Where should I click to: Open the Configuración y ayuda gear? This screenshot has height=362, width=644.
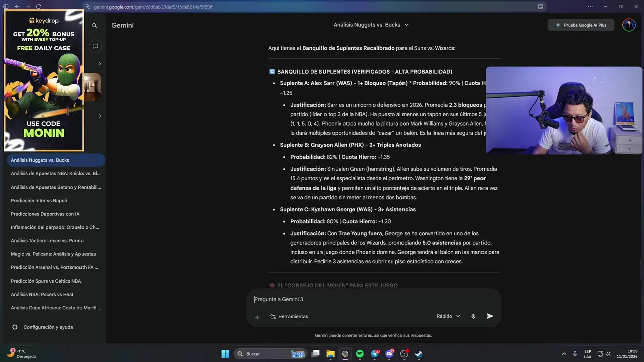pyautogui.click(x=15, y=327)
